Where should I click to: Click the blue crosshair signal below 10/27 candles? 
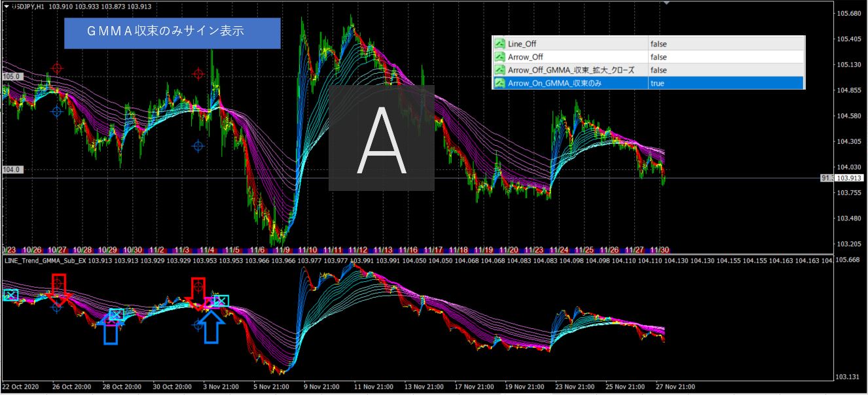[x=57, y=112]
